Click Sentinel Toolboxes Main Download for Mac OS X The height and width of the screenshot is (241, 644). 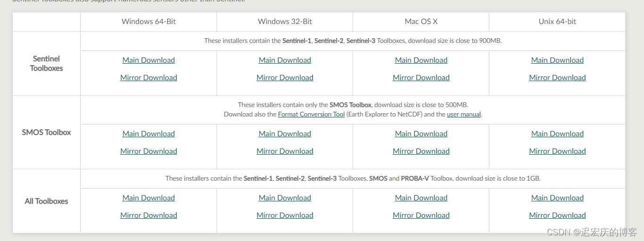421,60
